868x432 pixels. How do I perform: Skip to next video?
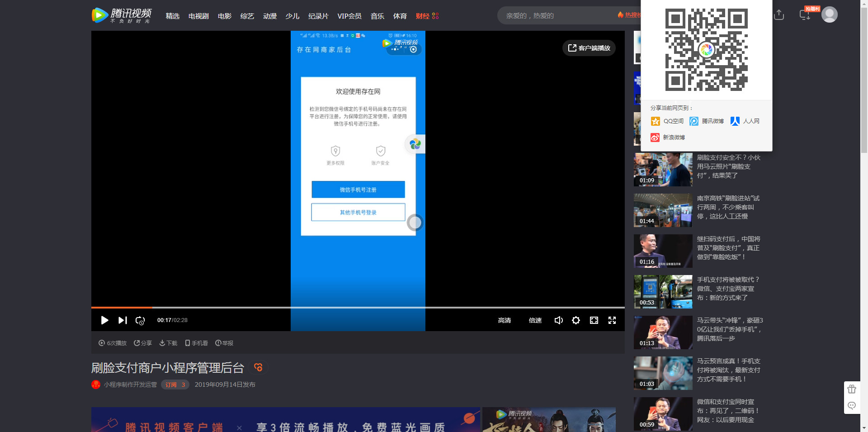click(x=123, y=320)
